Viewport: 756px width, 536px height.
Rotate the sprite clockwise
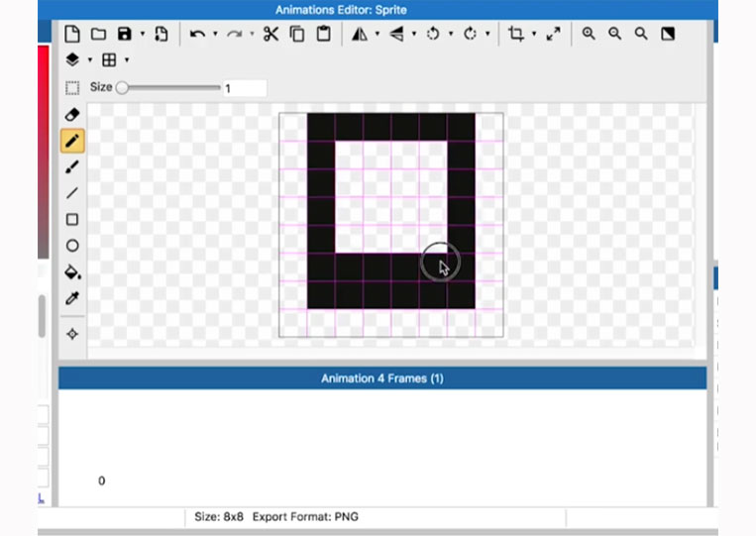470,34
